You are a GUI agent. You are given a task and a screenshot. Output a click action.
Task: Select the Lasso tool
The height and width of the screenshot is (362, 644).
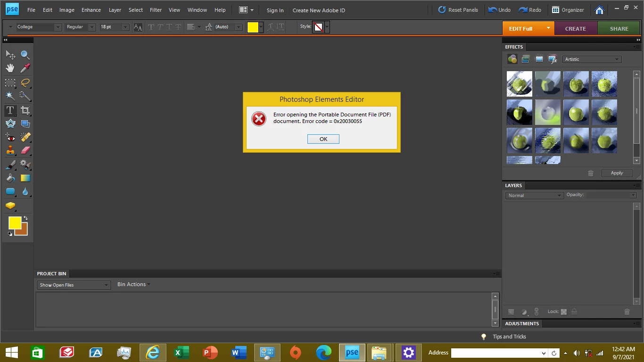[x=25, y=83]
